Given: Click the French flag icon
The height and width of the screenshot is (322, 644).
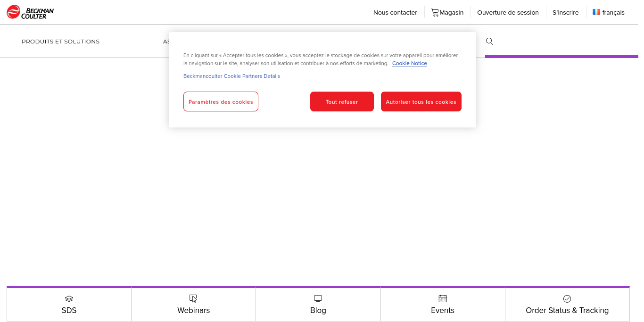Looking at the screenshot, I should (x=596, y=12).
